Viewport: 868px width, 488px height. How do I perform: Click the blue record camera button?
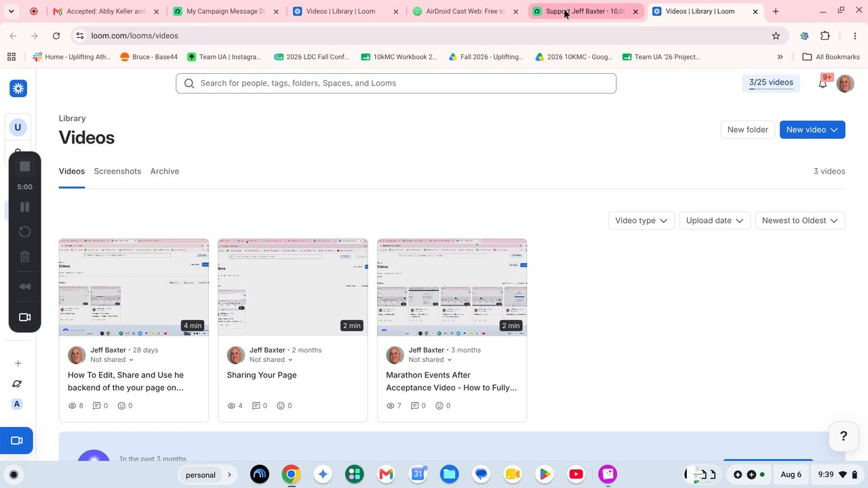(x=16, y=441)
